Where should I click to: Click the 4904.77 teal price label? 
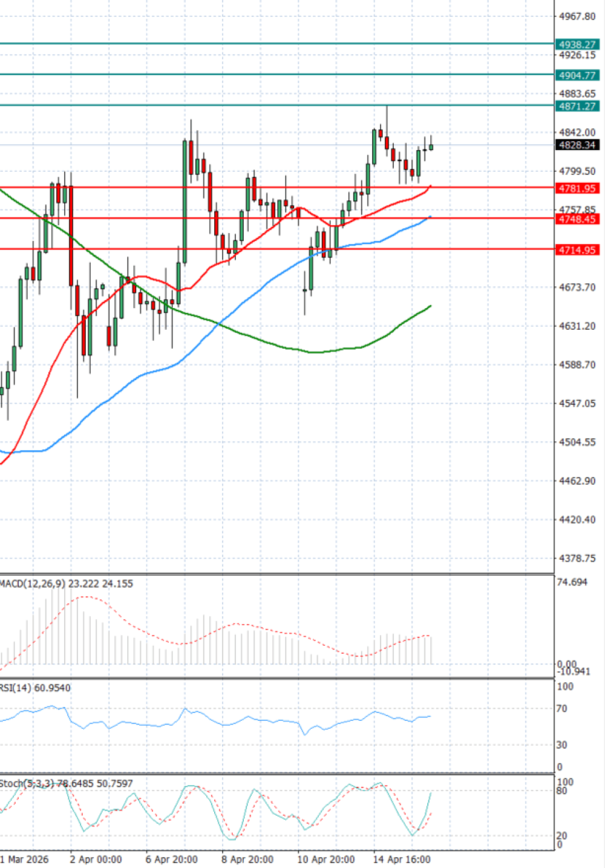click(x=577, y=75)
